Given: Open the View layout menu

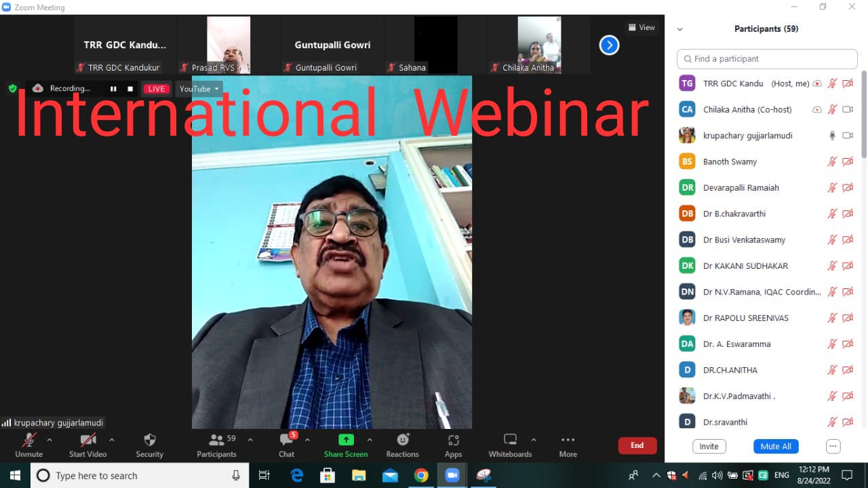Looking at the screenshot, I should [642, 28].
